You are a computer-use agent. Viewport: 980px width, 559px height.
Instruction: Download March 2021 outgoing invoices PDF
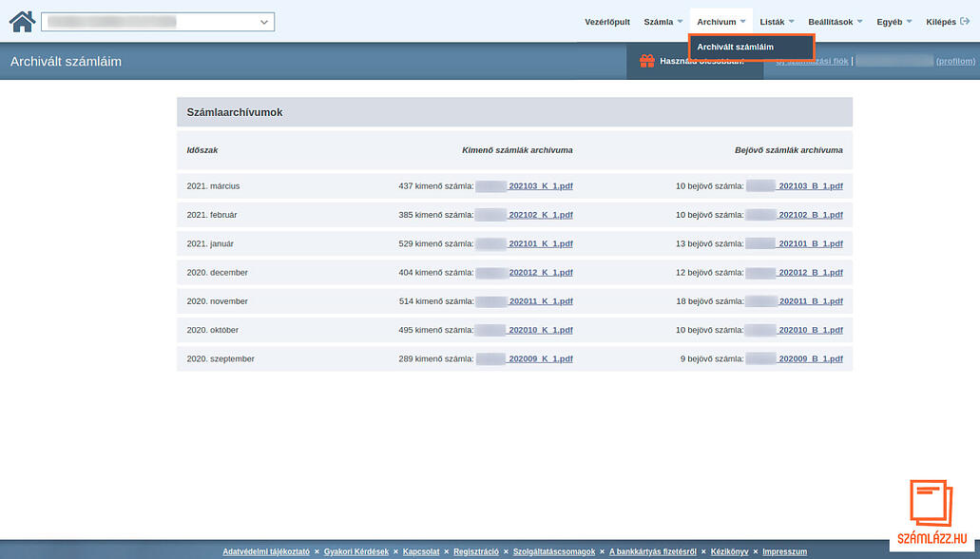tap(540, 186)
